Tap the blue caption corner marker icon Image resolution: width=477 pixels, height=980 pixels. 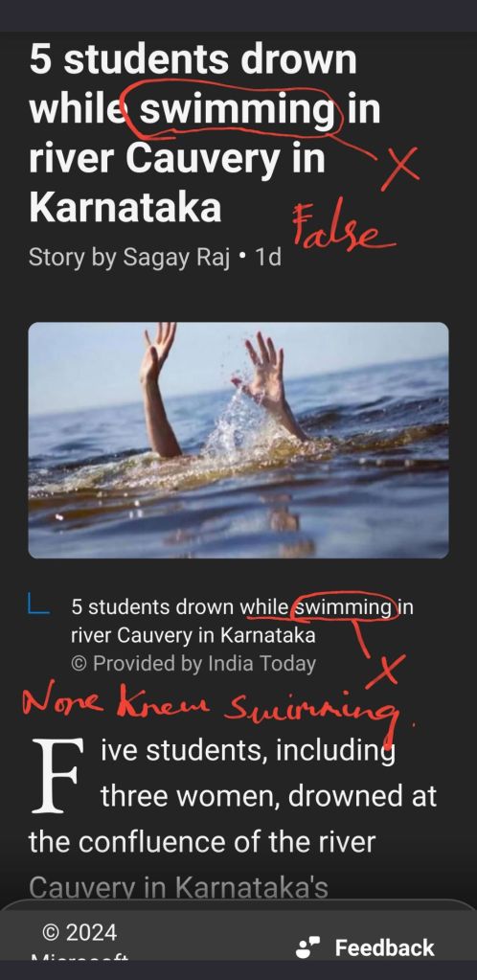click(x=38, y=604)
